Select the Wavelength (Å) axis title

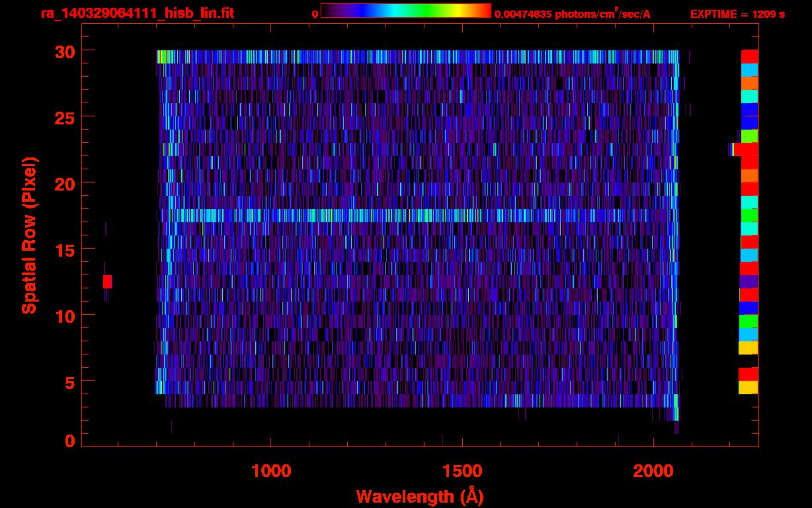pos(420,496)
